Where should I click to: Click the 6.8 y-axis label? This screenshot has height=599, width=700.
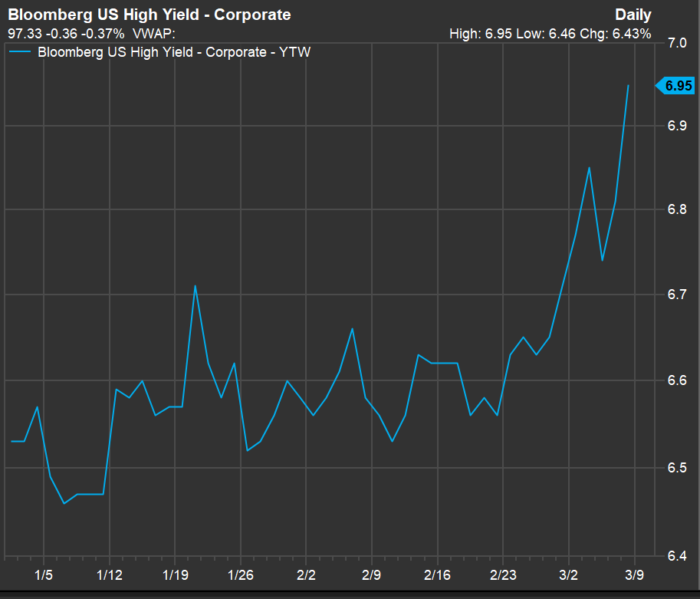coord(677,209)
